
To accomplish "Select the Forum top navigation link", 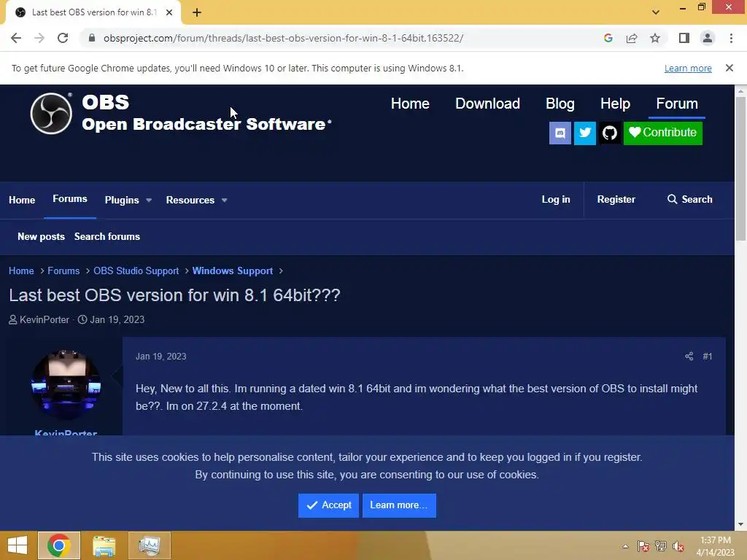I will [677, 104].
